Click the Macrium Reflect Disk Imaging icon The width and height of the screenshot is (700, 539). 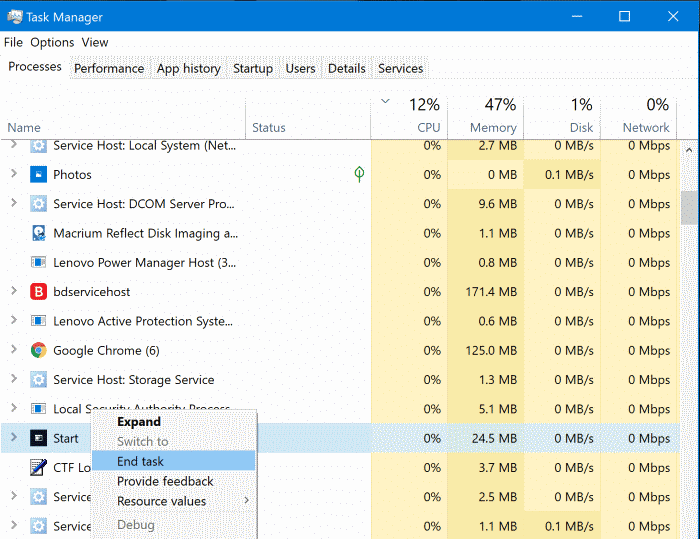38,233
